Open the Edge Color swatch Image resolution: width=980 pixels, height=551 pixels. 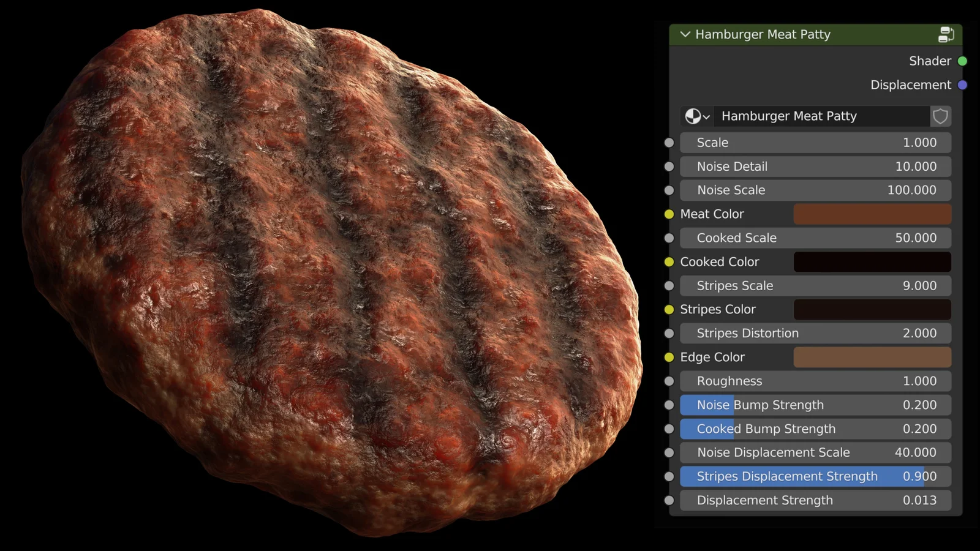pos(872,358)
